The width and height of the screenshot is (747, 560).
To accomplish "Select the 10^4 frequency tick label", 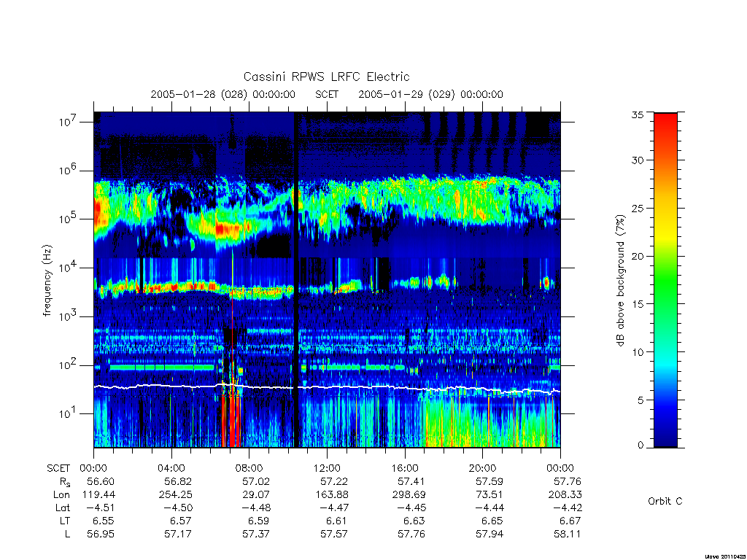I will click(69, 267).
